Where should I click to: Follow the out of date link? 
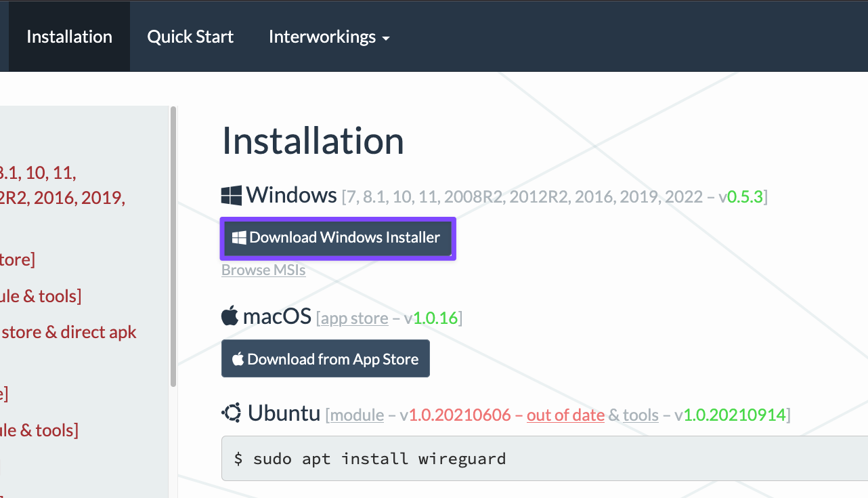[565, 415]
